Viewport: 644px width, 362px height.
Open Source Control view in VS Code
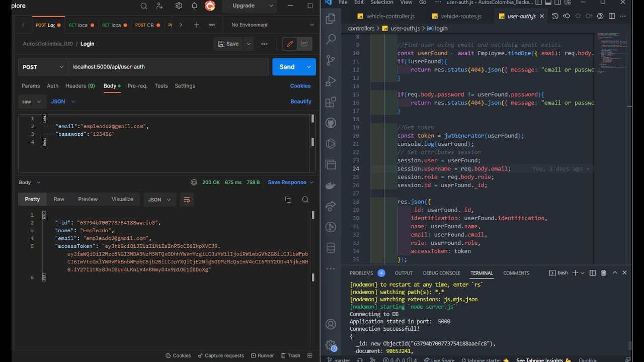point(331,60)
